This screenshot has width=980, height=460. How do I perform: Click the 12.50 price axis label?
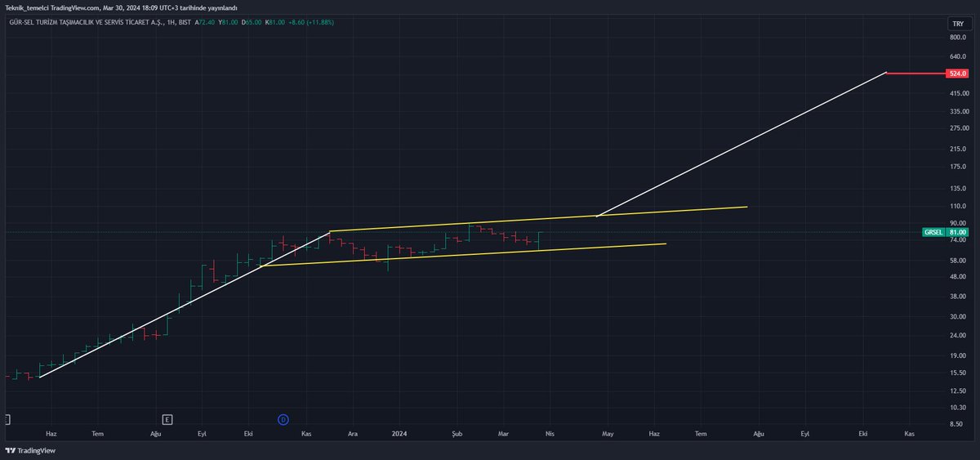(958, 391)
